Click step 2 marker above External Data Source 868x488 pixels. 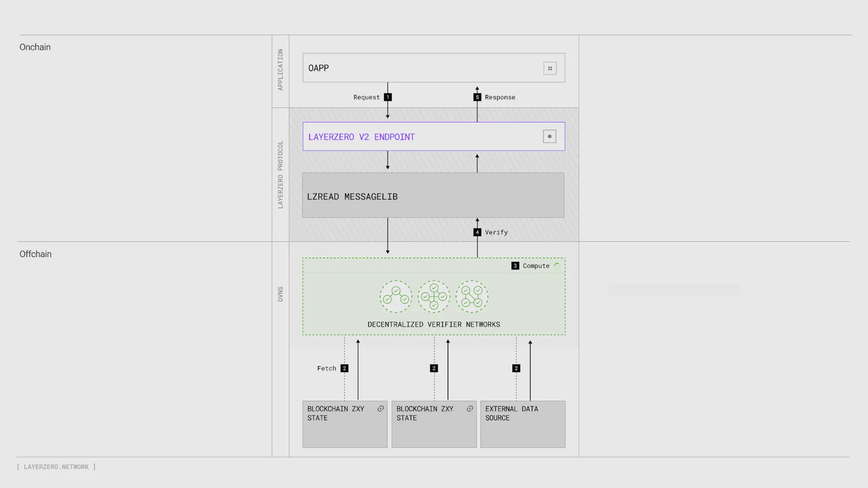point(516,368)
